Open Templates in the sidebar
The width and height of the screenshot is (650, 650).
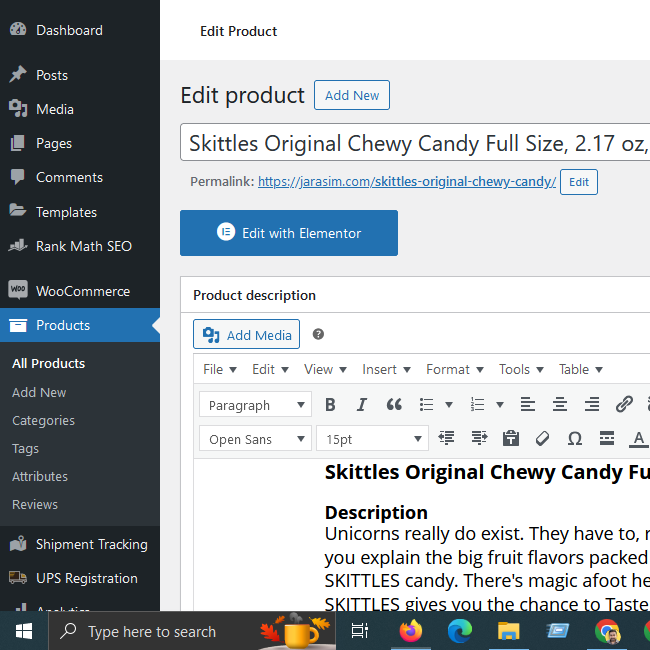(66, 212)
